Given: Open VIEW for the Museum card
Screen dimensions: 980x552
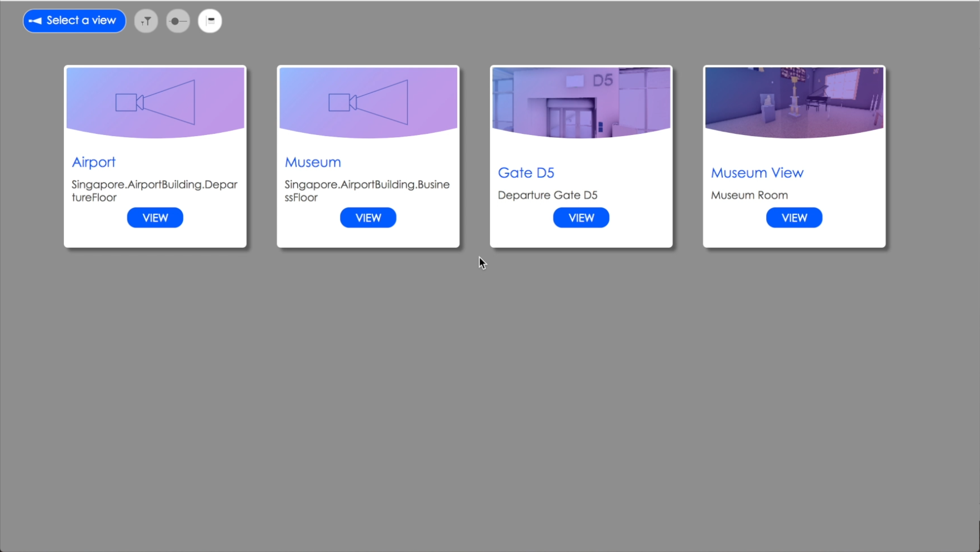Looking at the screenshot, I should pyautogui.click(x=368, y=218).
